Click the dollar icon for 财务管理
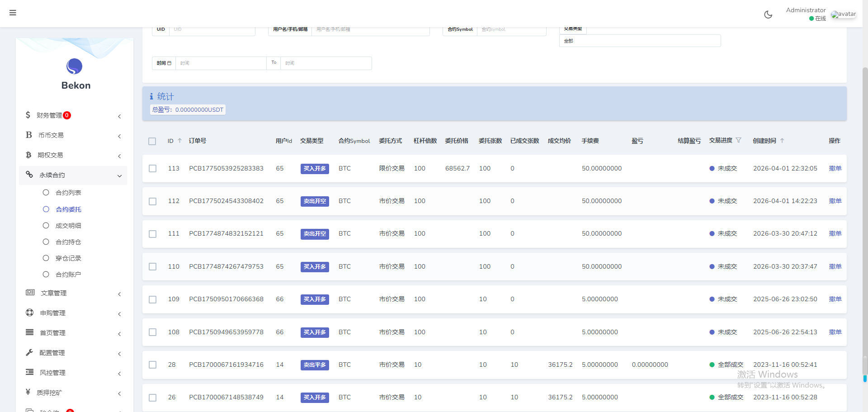This screenshot has width=868, height=412. (28, 115)
